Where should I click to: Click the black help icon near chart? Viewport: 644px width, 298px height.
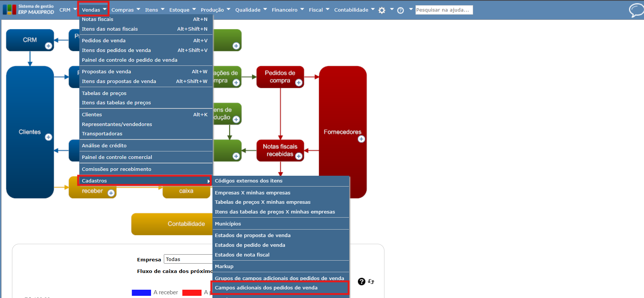[x=362, y=282]
